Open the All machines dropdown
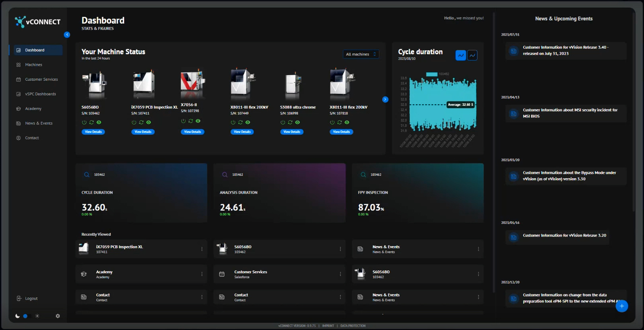 click(361, 54)
